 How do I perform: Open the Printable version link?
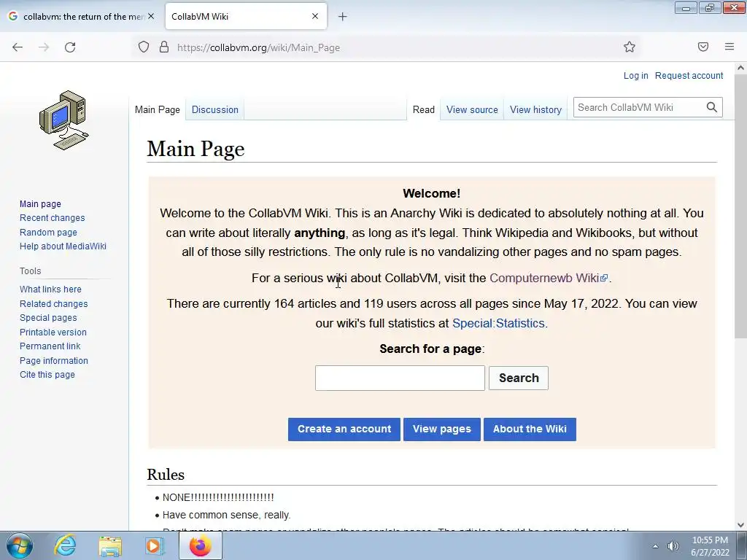[x=53, y=332]
